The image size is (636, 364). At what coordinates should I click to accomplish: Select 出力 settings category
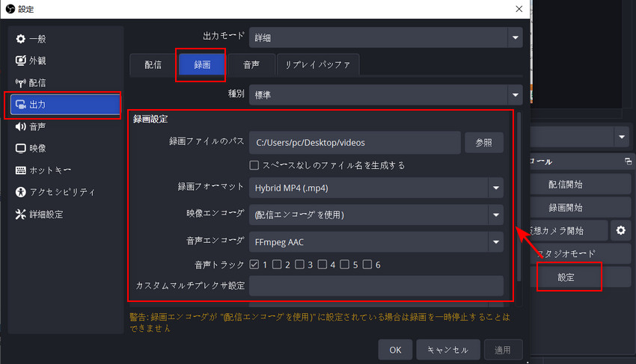[65, 105]
